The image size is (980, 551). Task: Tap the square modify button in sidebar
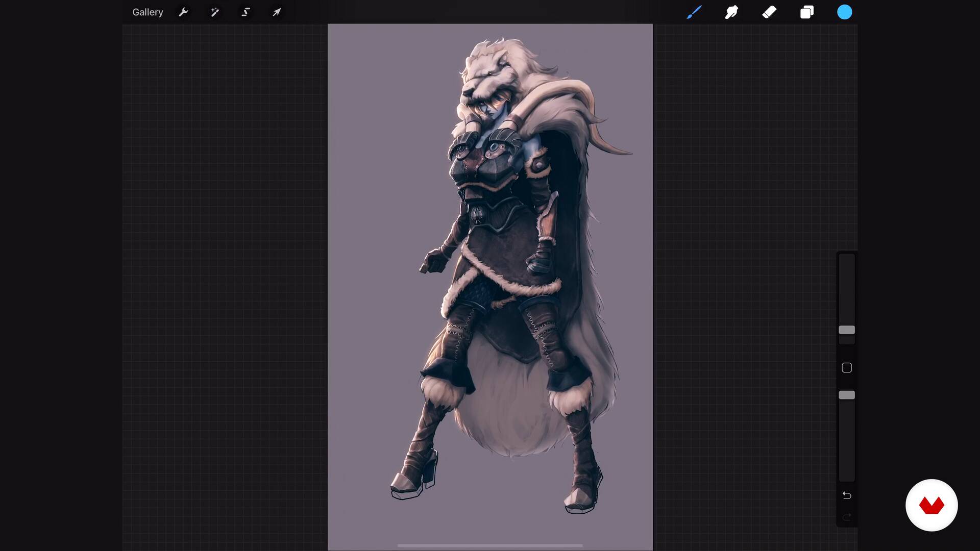click(847, 368)
